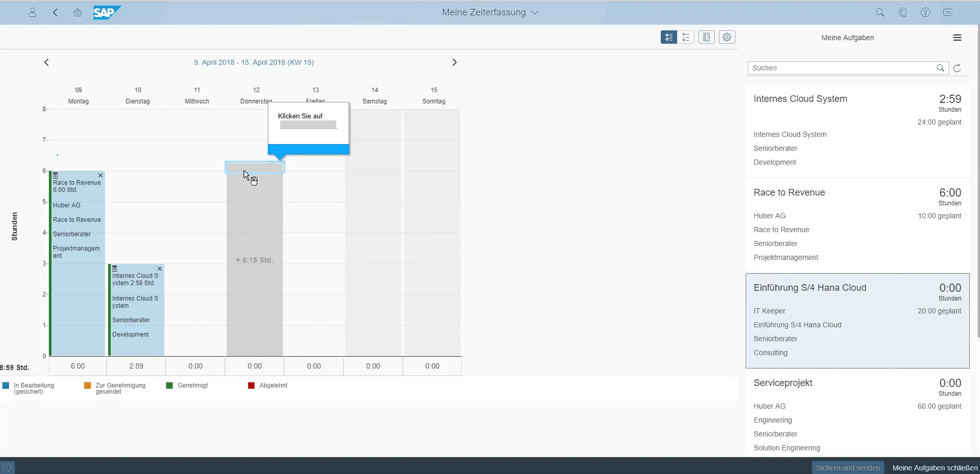Click the Solution Engineering text

786,448
